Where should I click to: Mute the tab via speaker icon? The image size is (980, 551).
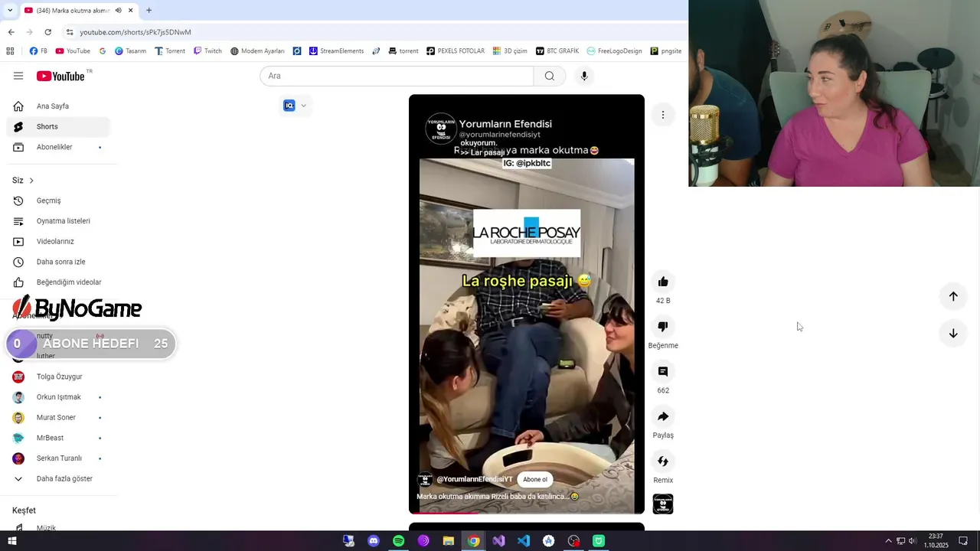click(x=118, y=11)
